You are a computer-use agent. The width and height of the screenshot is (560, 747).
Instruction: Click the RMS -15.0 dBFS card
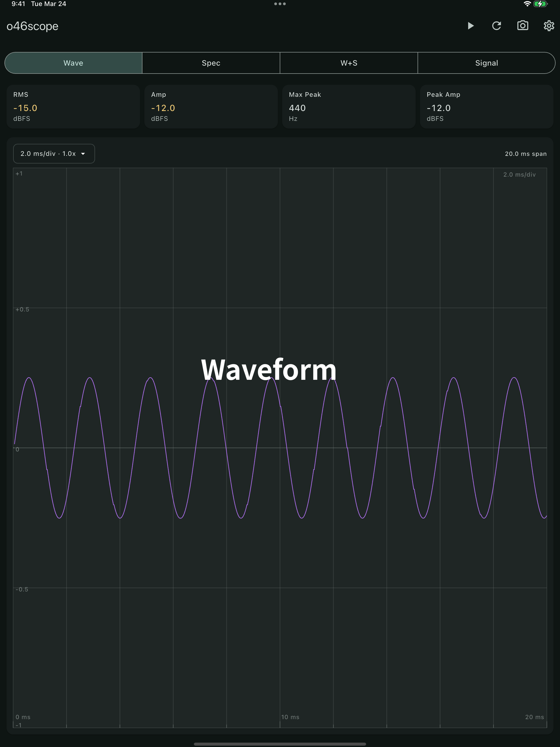(x=73, y=106)
